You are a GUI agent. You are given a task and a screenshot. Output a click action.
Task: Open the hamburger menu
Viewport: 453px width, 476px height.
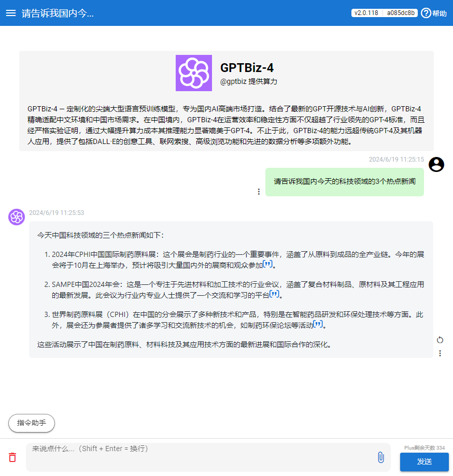click(x=11, y=13)
